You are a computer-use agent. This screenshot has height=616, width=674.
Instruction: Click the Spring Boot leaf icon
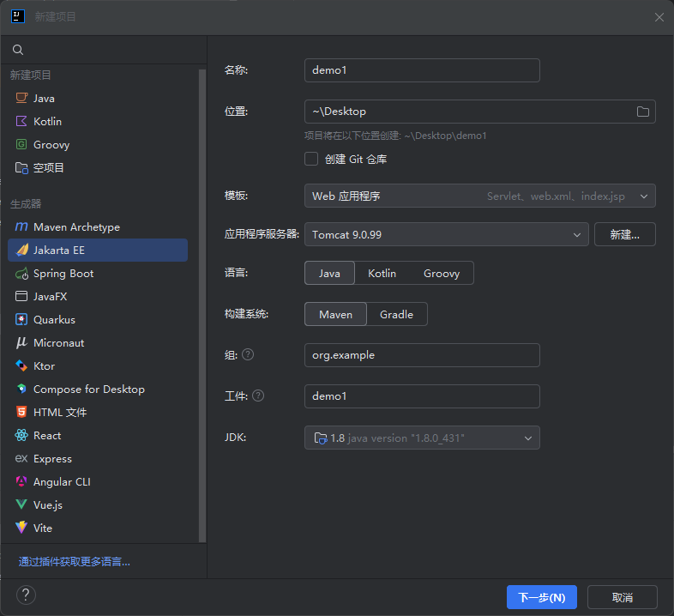(21, 274)
